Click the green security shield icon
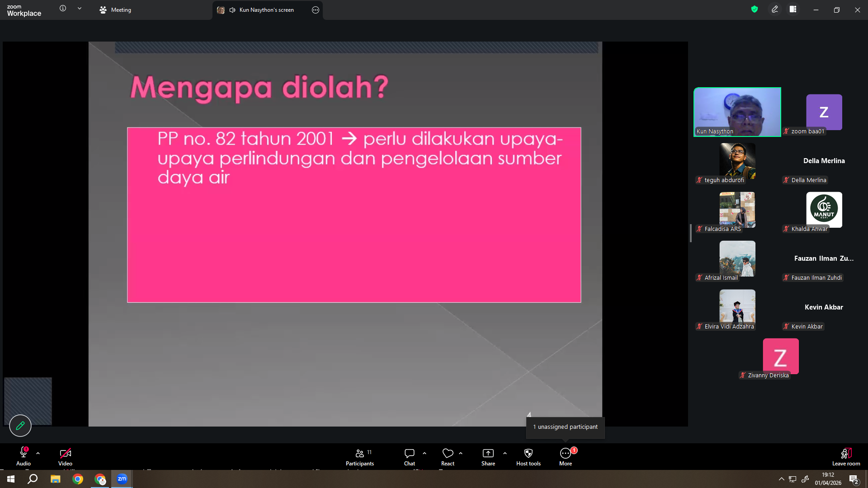Viewport: 868px width, 488px height. 755,9
